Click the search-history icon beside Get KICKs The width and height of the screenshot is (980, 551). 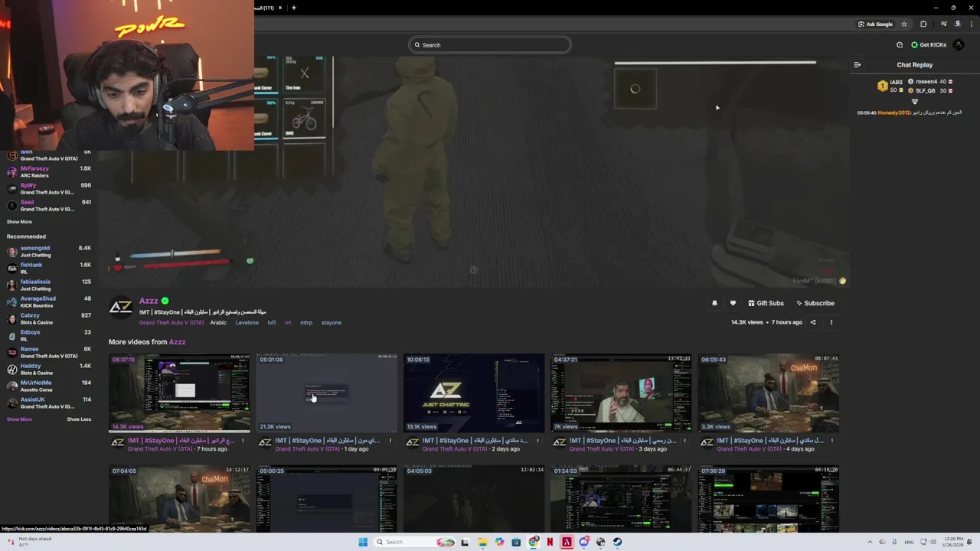pyautogui.click(x=900, y=45)
